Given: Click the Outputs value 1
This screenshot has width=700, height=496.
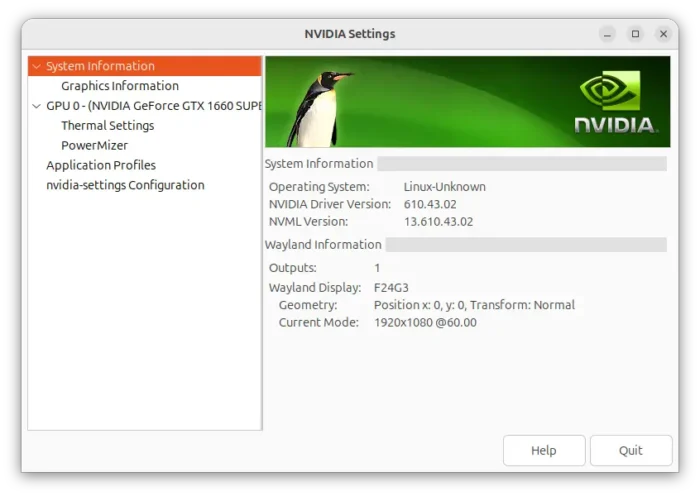Looking at the screenshot, I should (x=377, y=268).
